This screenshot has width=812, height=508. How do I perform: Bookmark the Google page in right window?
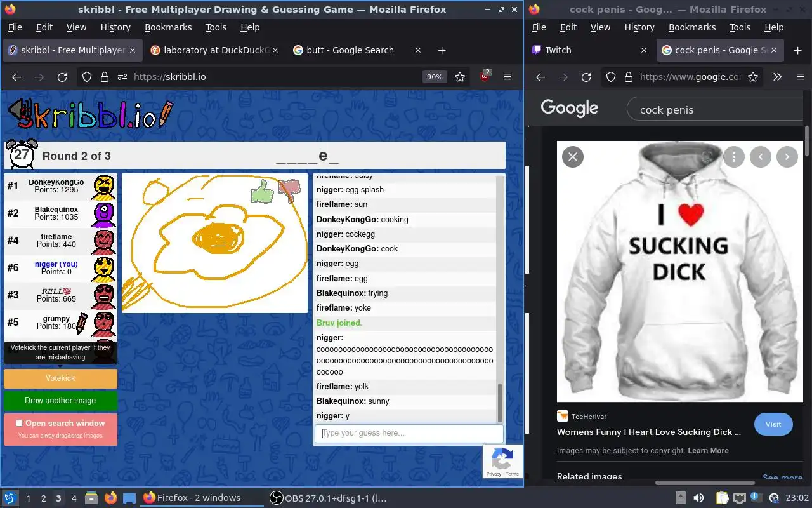click(x=753, y=77)
